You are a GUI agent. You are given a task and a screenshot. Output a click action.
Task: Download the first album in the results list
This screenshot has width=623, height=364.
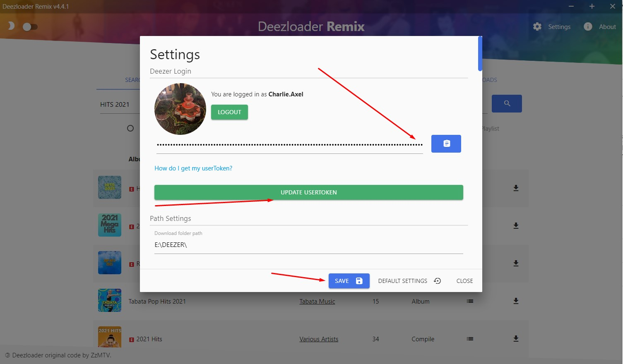click(516, 188)
